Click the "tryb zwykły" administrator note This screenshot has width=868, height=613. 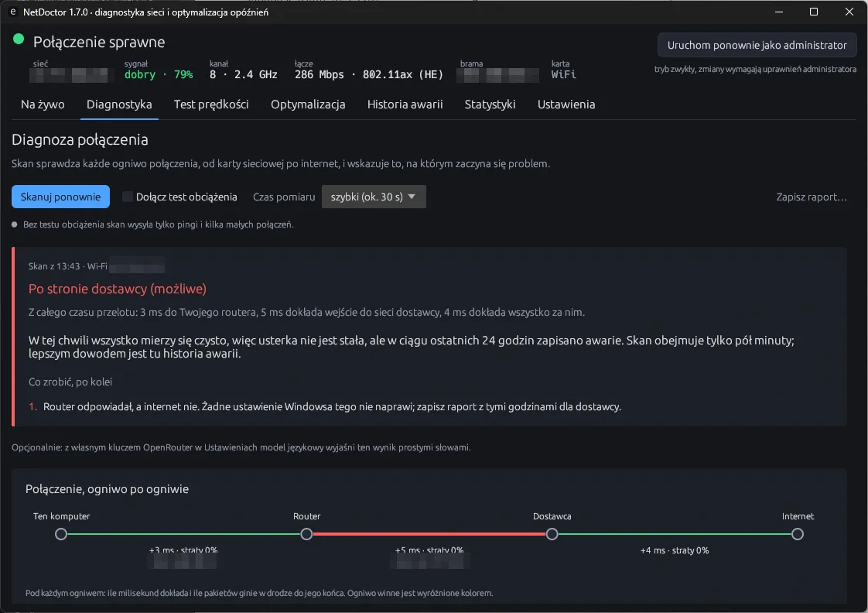tap(755, 69)
